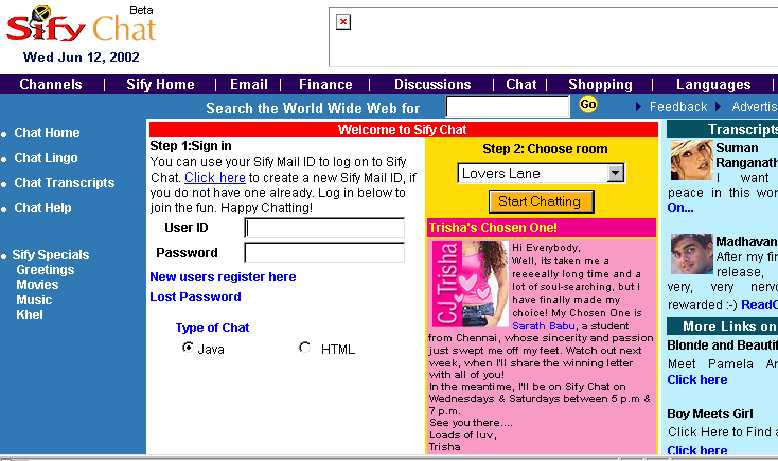Click the arrow icon beside Advertise
This screenshot has height=461, width=778.
717,107
